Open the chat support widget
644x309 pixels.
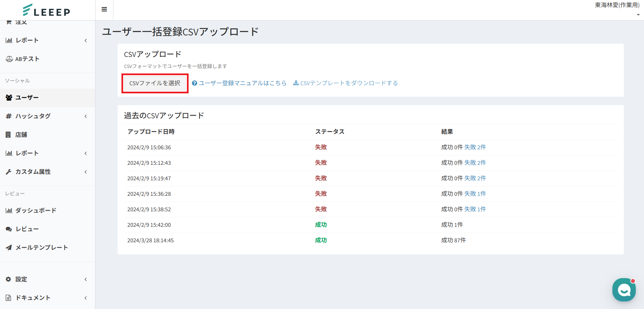point(624,289)
